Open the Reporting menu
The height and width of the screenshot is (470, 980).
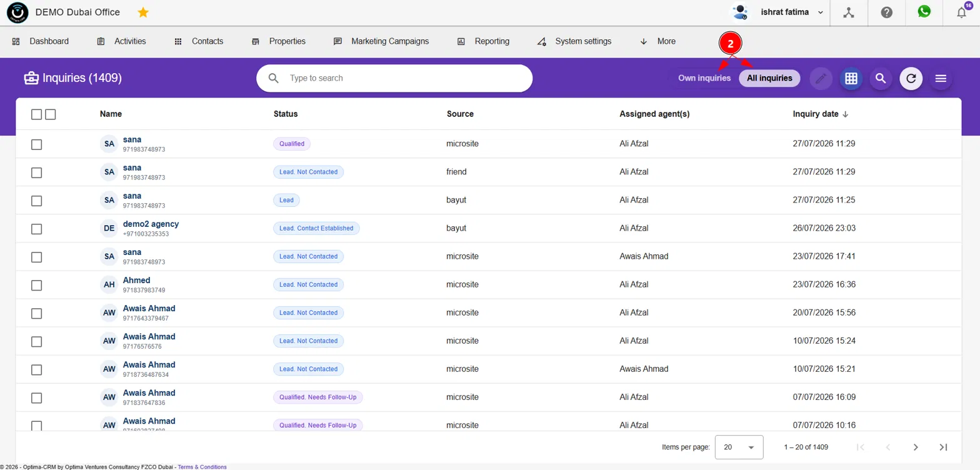[x=483, y=41]
